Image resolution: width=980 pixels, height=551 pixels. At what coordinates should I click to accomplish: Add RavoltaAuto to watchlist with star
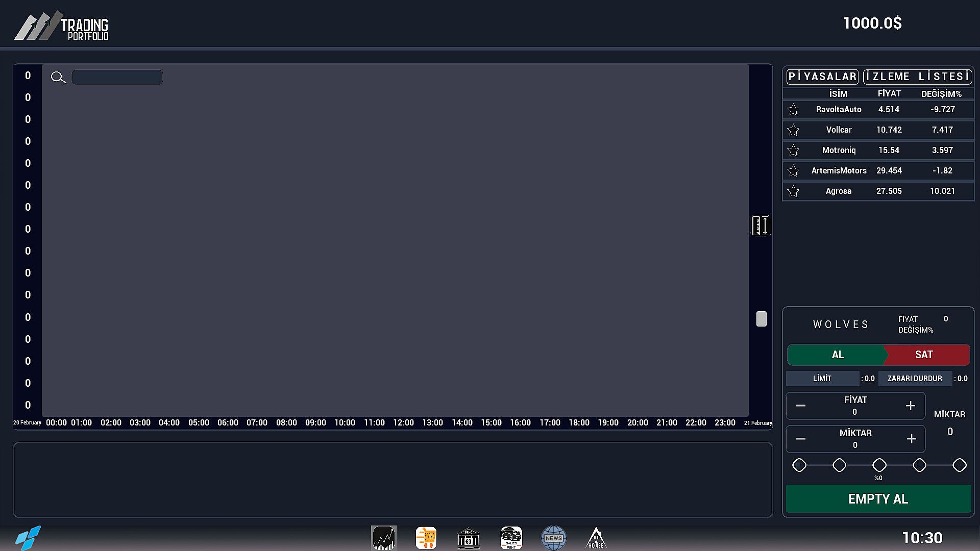pos(793,110)
